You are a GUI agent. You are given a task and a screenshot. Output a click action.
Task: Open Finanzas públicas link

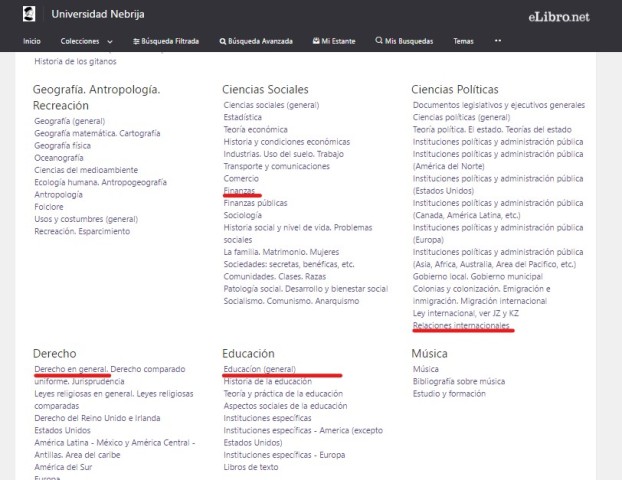[255, 203]
